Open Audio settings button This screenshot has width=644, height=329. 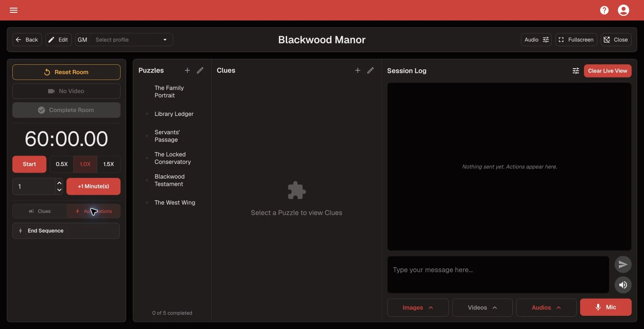pyautogui.click(x=536, y=40)
